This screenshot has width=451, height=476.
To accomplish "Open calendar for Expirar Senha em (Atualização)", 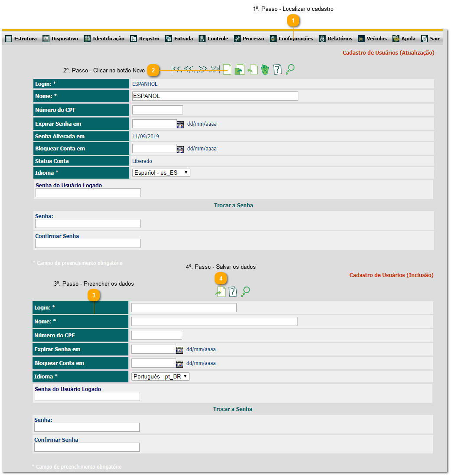I will [180, 125].
